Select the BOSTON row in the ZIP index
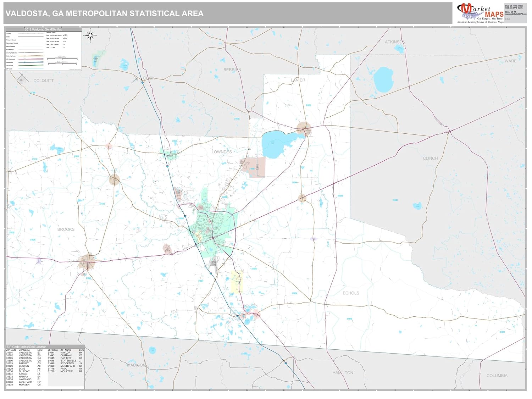Screen dimensions: 532x399 pyautogui.click(x=24, y=366)
